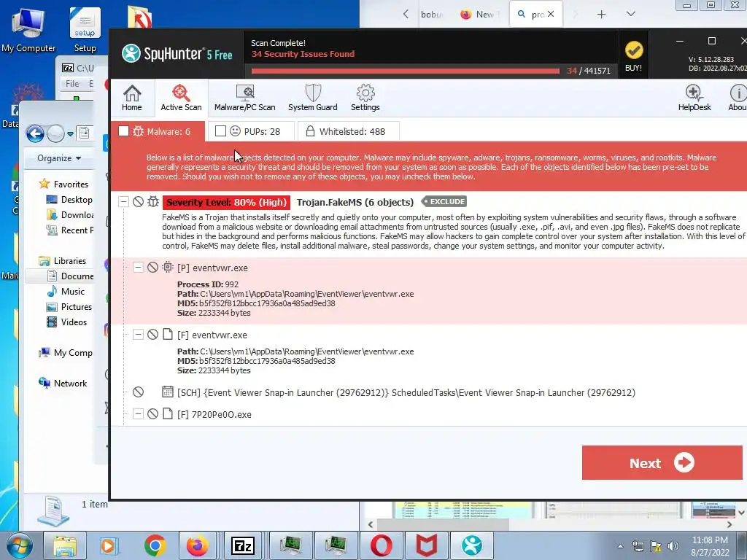The image size is (747, 560).
Task: Open Chrome from the taskbar
Action: [155, 545]
